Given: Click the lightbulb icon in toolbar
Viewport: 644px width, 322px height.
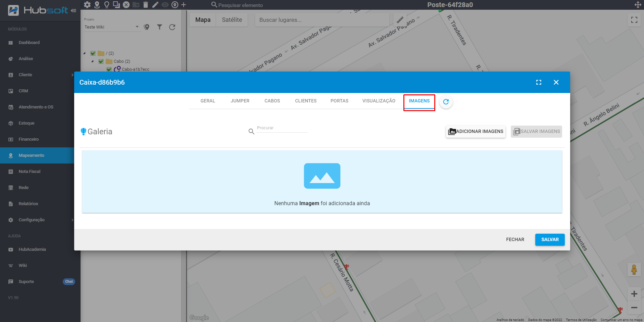Looking at the screenshot, I should coord(107,5).
